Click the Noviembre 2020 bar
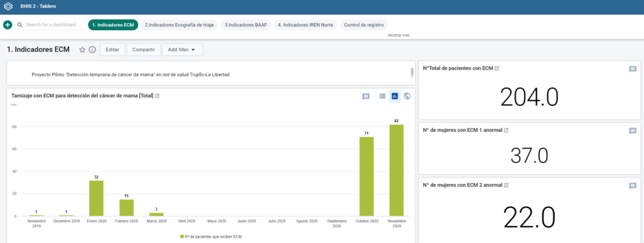The image size is (644, 243). pyautogui.click(x=396, y=170)
